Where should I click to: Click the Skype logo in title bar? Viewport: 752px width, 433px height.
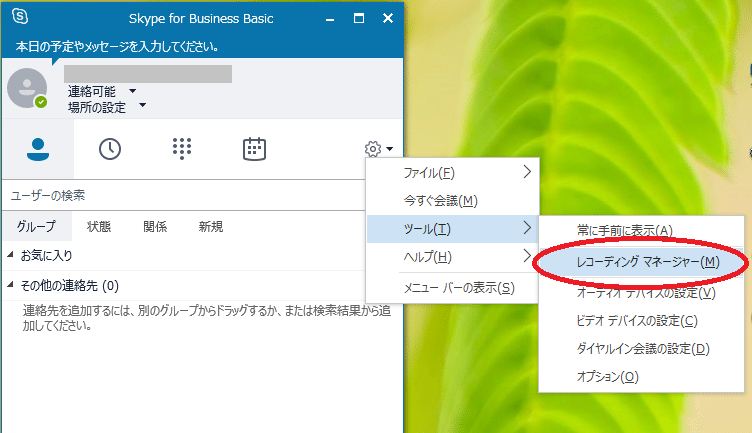[x=20, y=17]
